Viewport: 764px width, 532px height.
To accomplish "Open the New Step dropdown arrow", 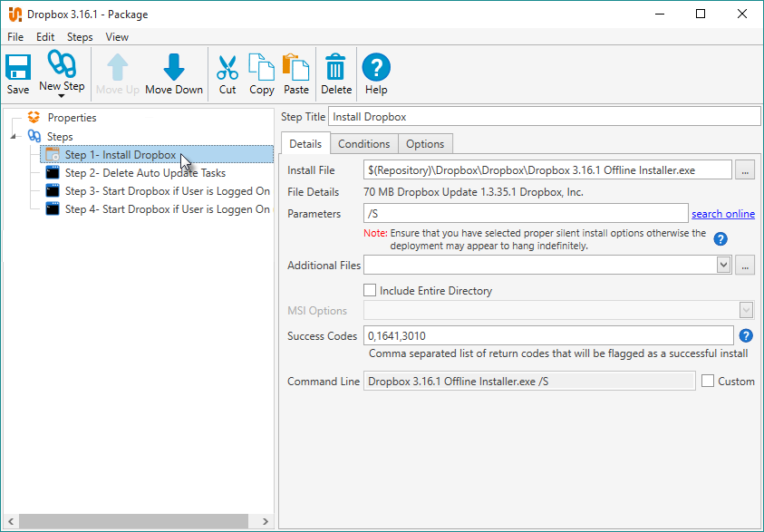I will click(x=62, y=96).
